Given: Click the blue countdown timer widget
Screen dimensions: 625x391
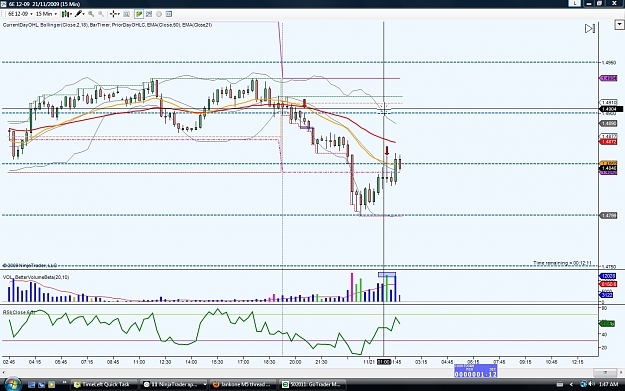Looking at the screenshot, I should [x=476, y=371].
